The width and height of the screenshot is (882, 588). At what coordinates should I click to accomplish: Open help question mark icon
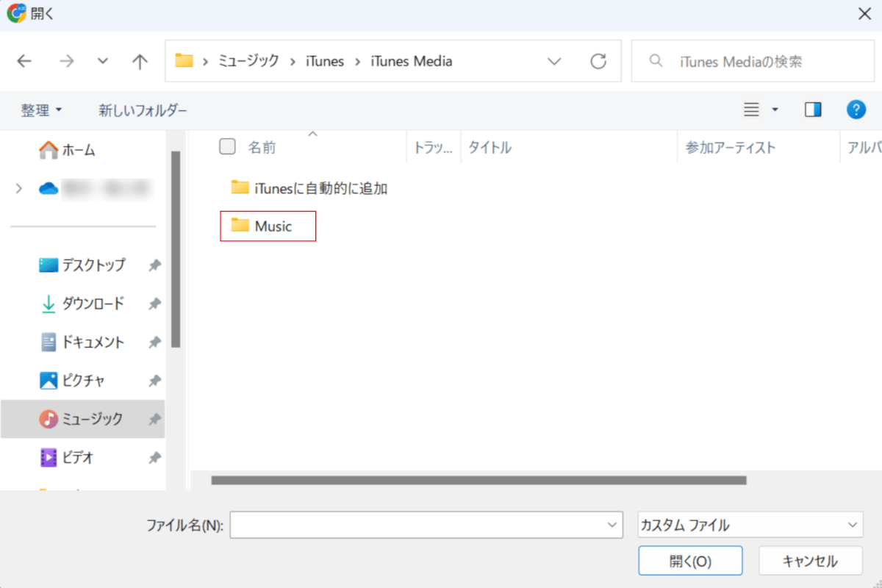click(x=856, y=110)
